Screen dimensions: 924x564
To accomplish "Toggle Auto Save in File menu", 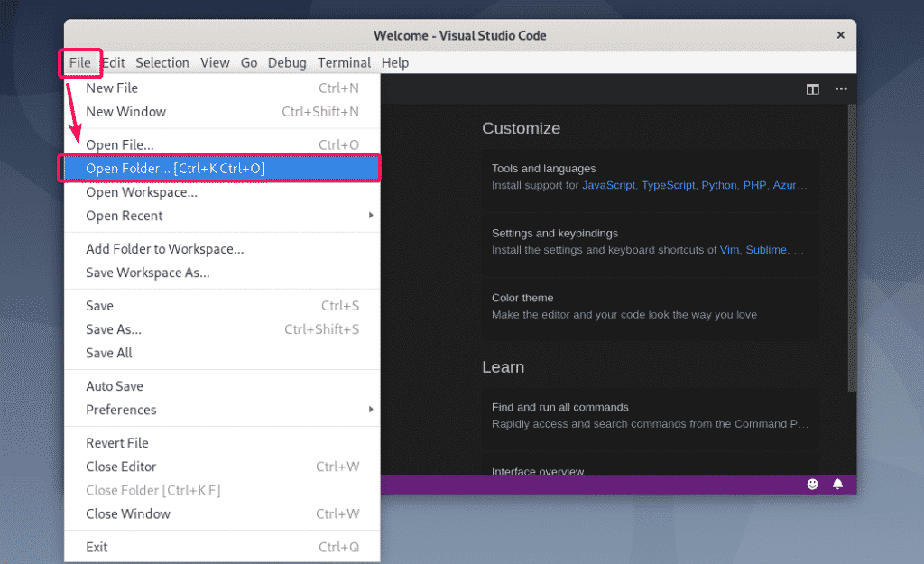I will (x=115, y=386).
